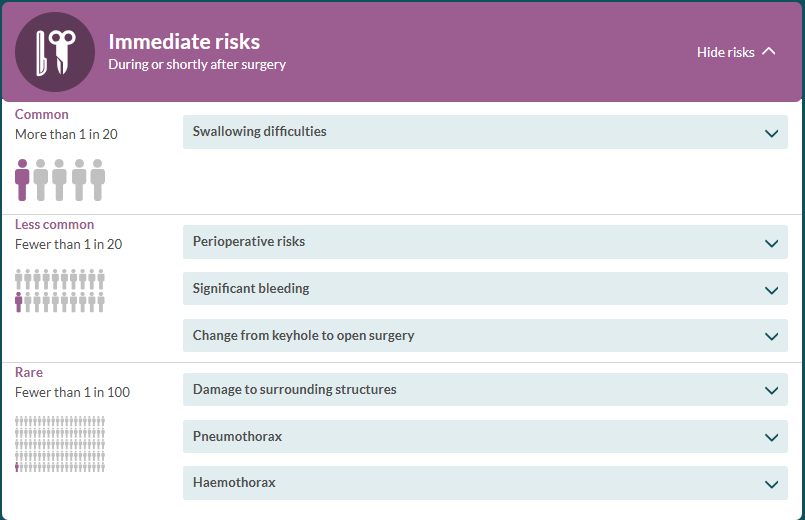Click chevron arrow beside Perioperative risks
805x520 pixels.
point(771,243)
